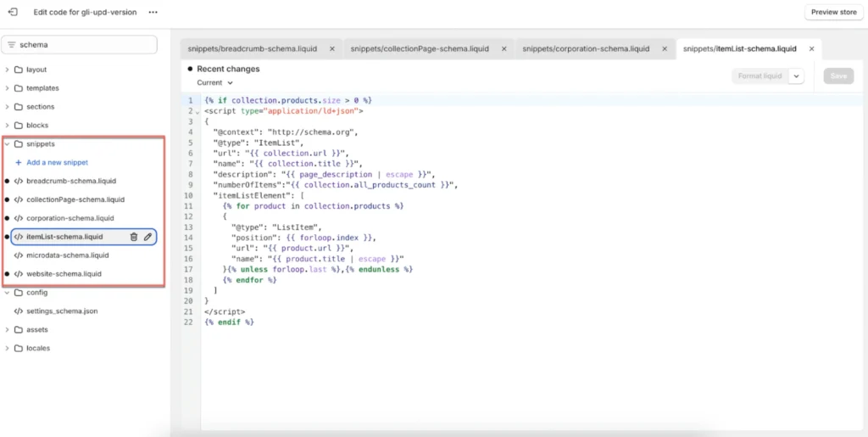Expand the locales folder chevron
Screen dimensions: 868x437
tap(7, 349)
